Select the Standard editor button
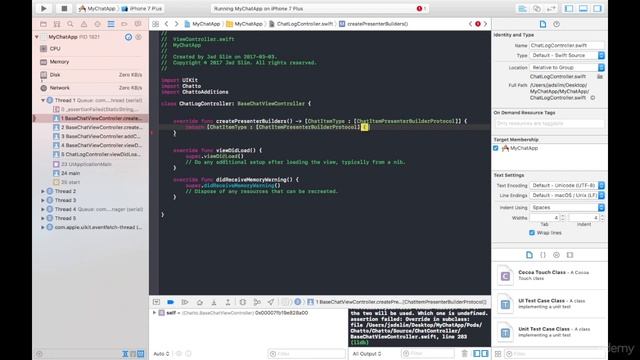 pyautogui.click(x=522, y=9)
